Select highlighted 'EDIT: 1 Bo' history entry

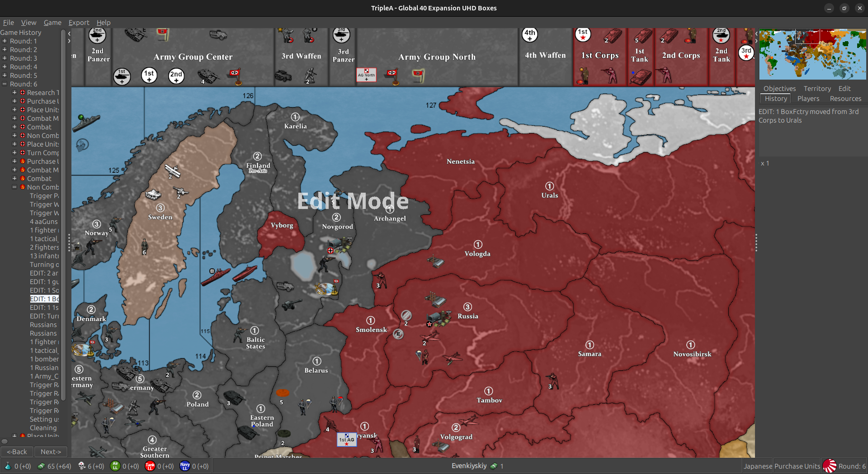44,299
